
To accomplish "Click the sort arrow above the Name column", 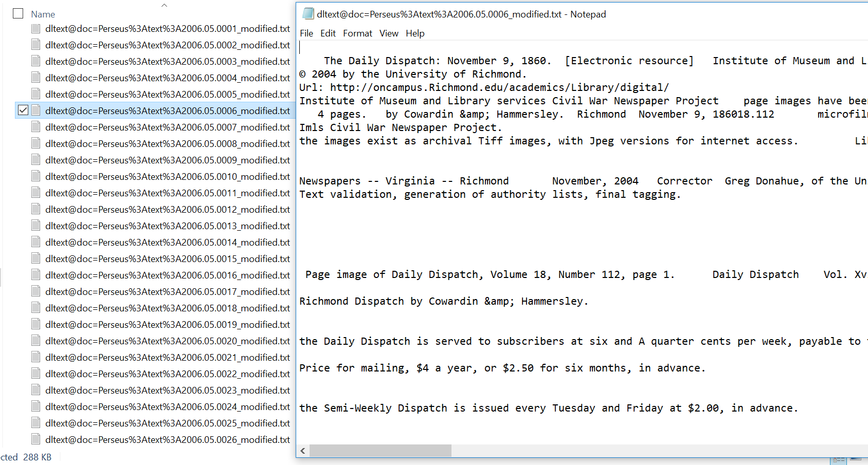I will 164,5.
